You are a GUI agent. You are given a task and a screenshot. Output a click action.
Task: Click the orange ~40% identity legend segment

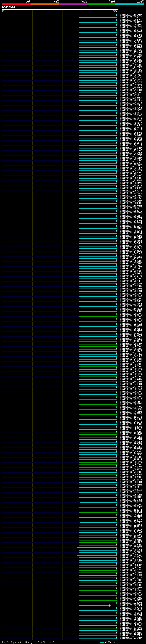(45, 4)
